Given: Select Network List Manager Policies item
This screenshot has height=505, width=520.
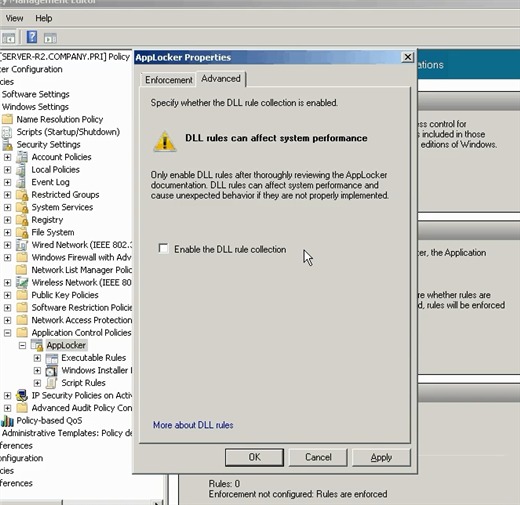Looking at the screenshot, I should [82, 270].
